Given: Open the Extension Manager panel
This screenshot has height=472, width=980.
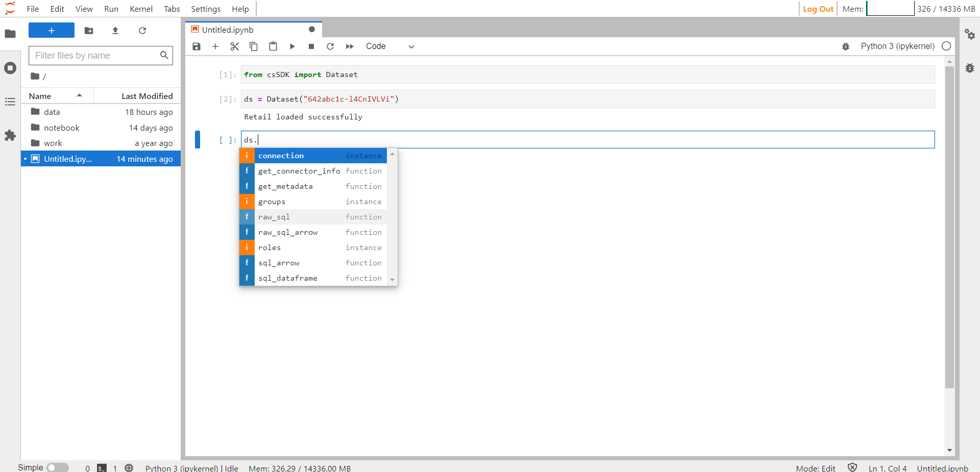Looking at the screenshot, I should tap(10, 135).
